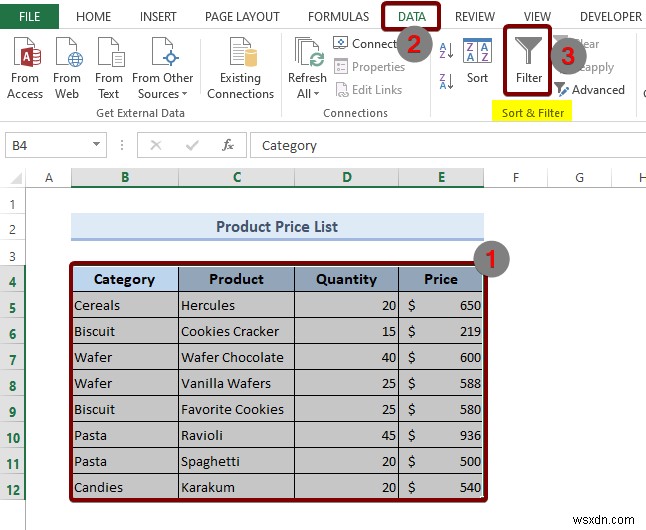Click the Vanilla Wafers cell

click(x=236, y=383)
